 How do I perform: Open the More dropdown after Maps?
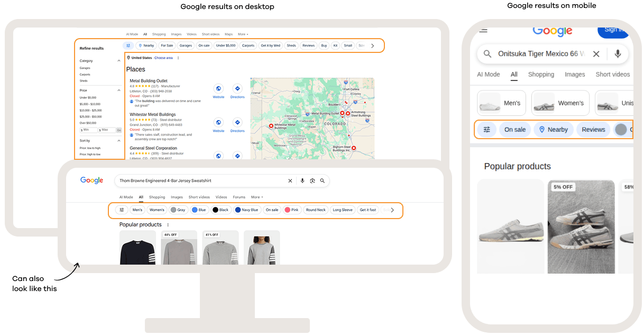[243, 34]
